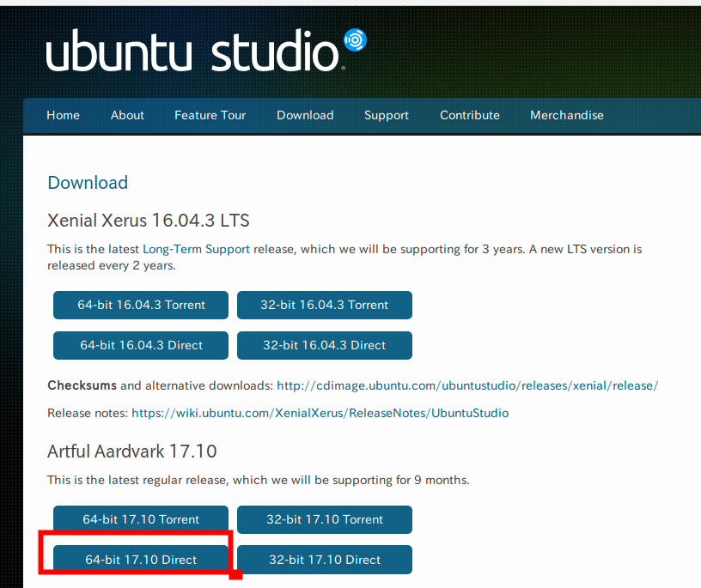Go to the About page
This screenshot has width=701, height=588.
click(x=127, y=115)
